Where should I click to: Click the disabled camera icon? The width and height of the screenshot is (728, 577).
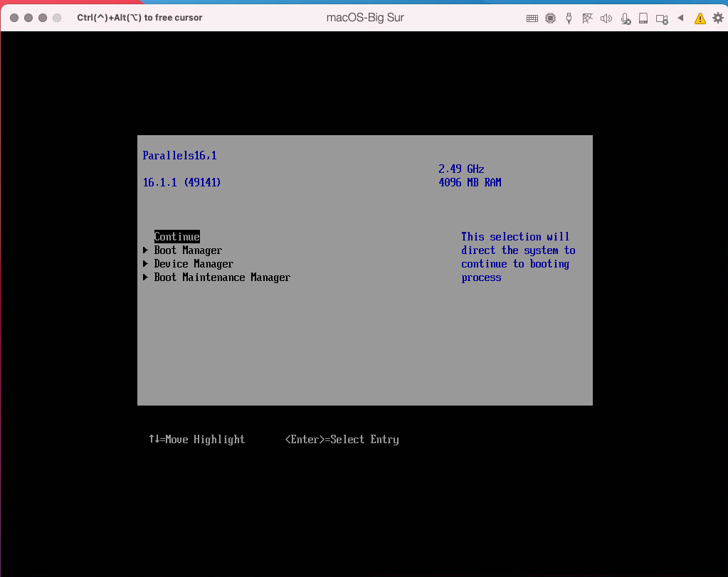point(662,19)
